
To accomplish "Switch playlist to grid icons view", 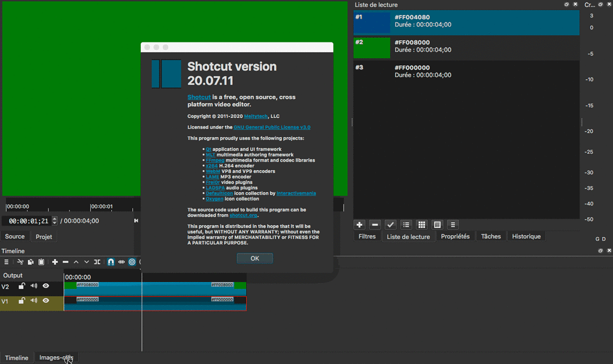I will (x=421, y=225).
